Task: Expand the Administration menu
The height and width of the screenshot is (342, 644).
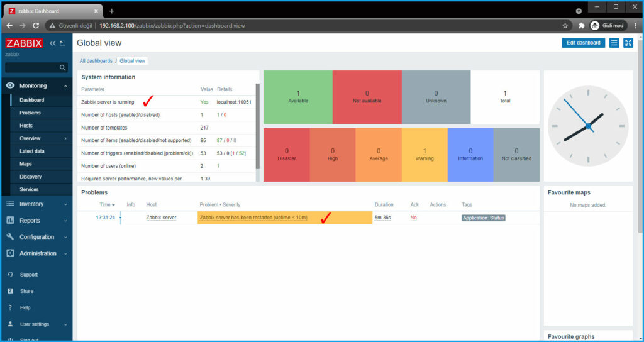Action: tap(65, 253)
